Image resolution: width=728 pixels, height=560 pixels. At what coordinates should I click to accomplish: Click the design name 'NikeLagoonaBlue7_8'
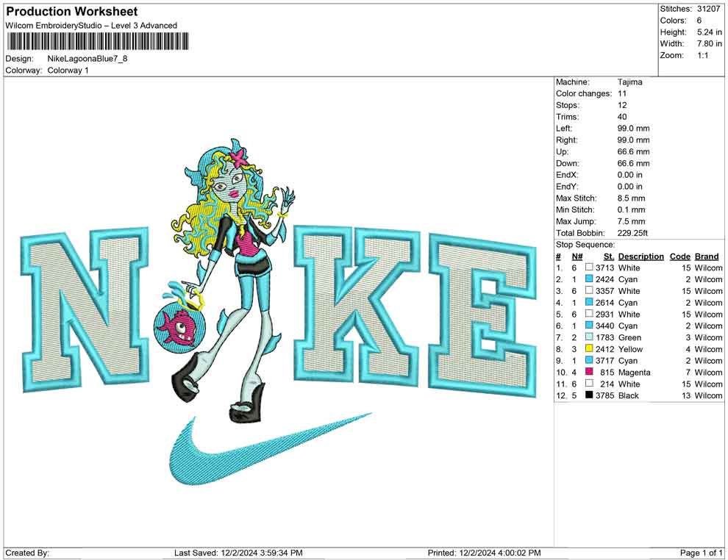pyautogui.click(x=88, y=59)
